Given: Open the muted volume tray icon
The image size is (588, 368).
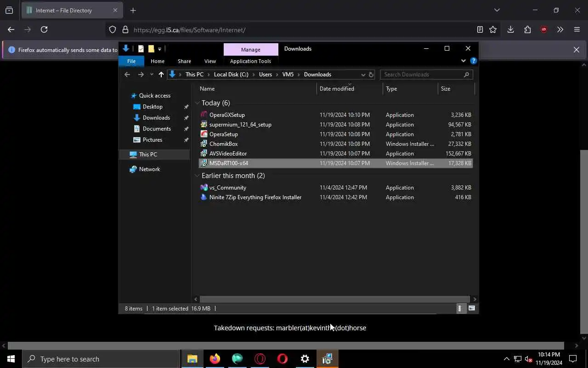Looking at the screenshot, I should click(529, 359).
